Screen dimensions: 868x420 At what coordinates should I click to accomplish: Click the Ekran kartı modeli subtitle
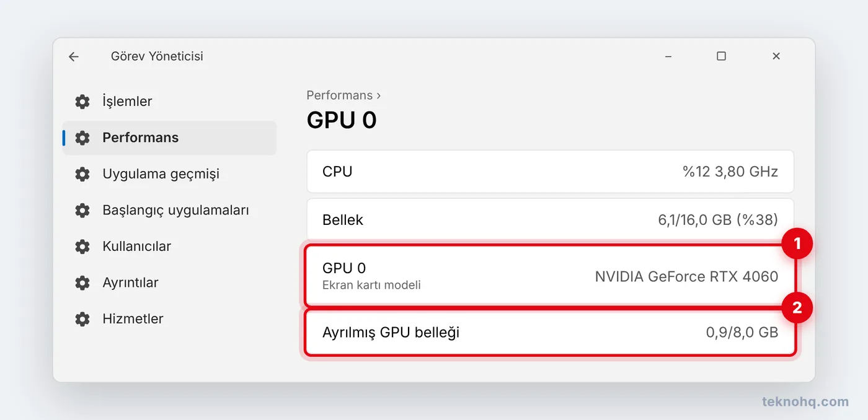(x=371, y=286)
